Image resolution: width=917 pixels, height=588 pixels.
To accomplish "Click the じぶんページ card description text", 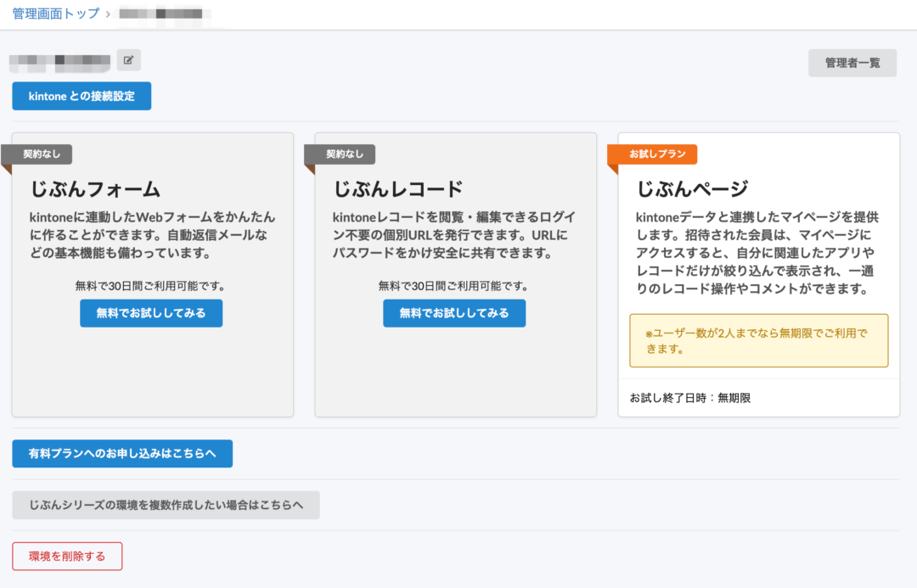I will [758, 246].
